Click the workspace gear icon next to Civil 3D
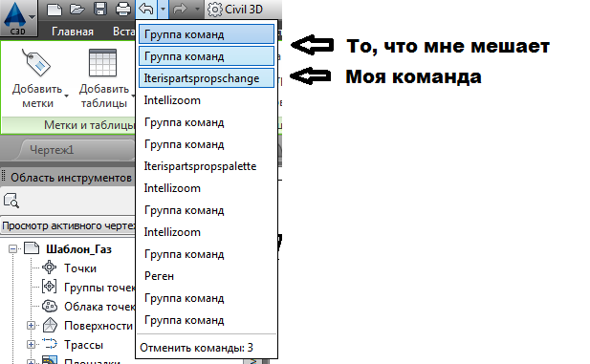 tap(215, 10)
